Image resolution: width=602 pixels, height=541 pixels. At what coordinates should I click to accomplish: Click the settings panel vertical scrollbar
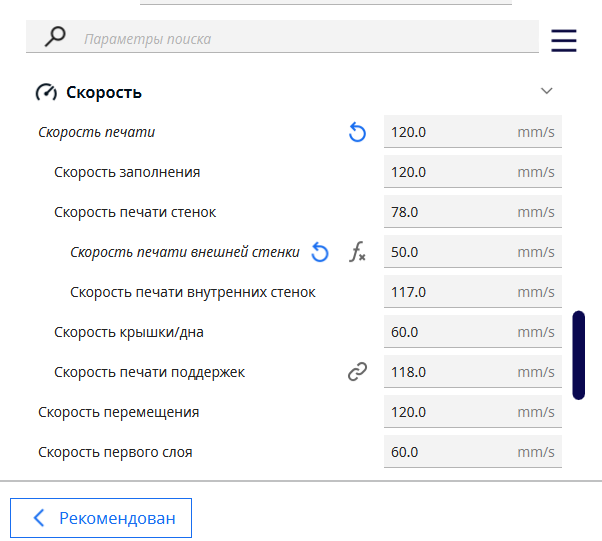[578, 355]
